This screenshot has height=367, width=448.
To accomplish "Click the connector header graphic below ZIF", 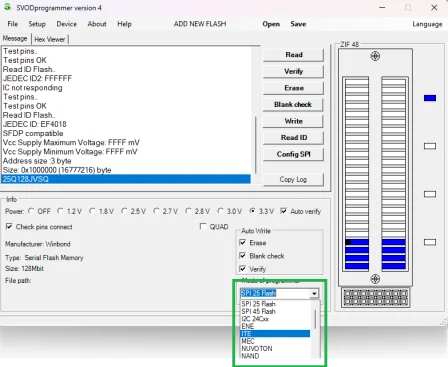I will 375,298.
